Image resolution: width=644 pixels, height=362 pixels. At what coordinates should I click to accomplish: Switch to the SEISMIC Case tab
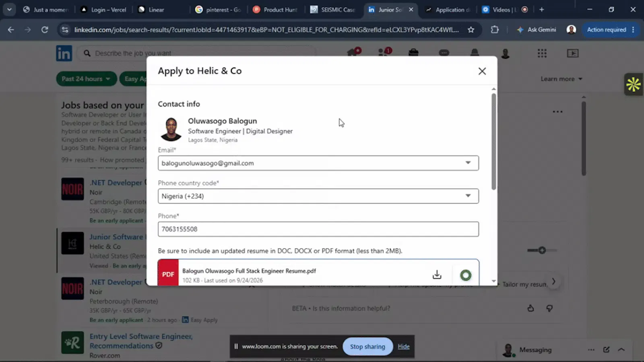[332, 10]
